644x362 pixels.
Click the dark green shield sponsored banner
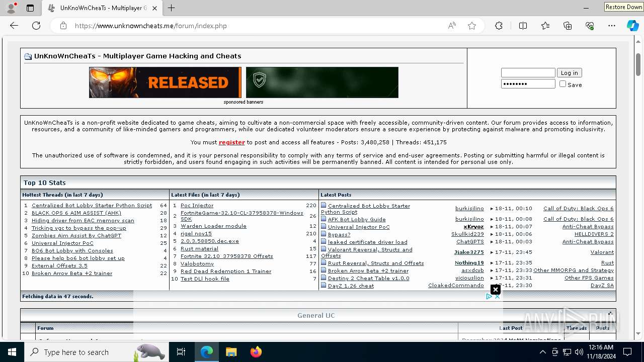[x=322, y=82]
